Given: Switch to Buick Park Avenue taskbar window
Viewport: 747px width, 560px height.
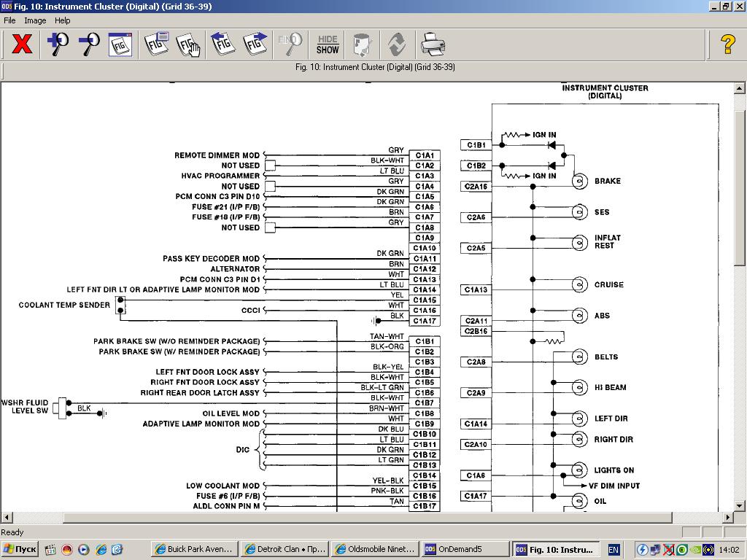Looking at the screenshot, I should click(194, 550).
